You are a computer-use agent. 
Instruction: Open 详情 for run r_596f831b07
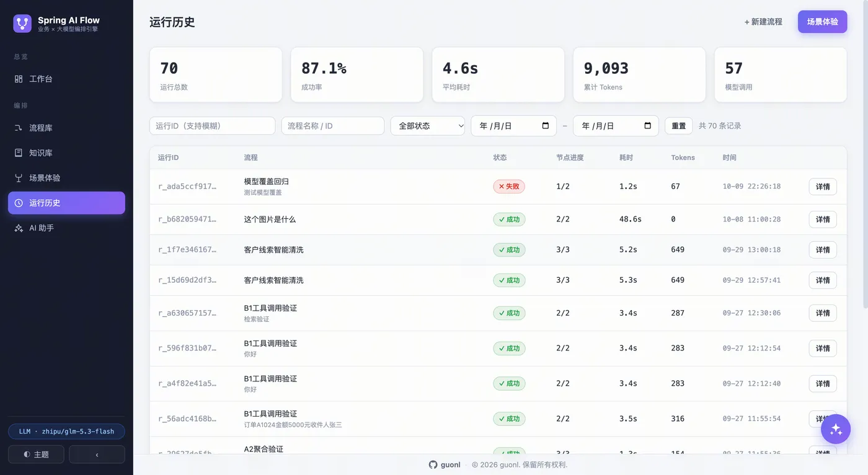pyautogui.click(x=823, y=348)
